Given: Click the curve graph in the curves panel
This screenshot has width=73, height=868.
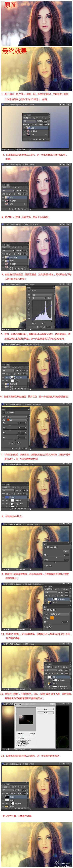Looking at the screenshot, I should tap(42, 310).
